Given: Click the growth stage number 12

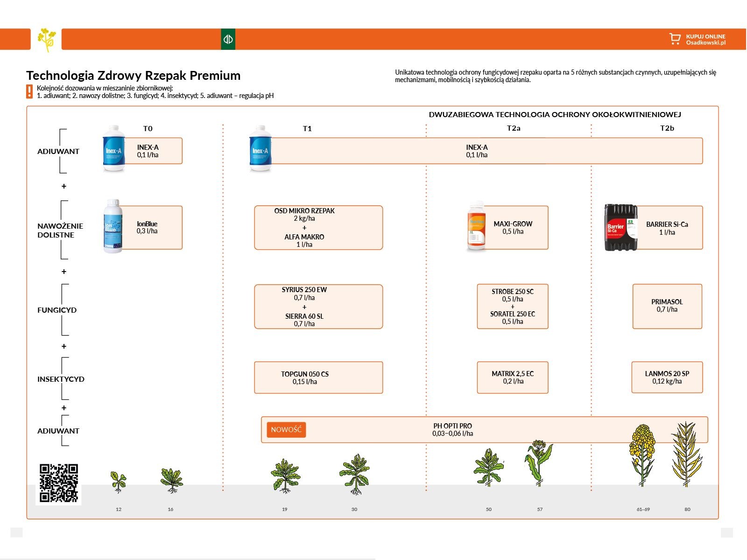Looking at the screenshot, I should (x=119, y=509).
